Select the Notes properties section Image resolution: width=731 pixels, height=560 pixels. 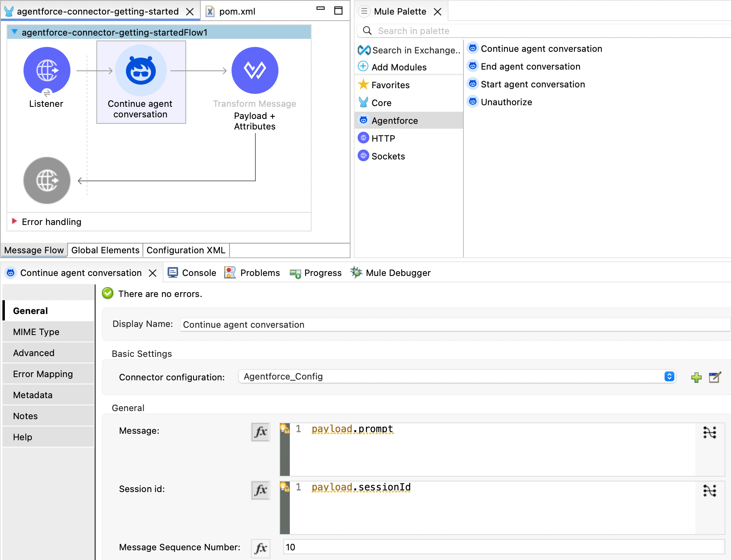49,416
